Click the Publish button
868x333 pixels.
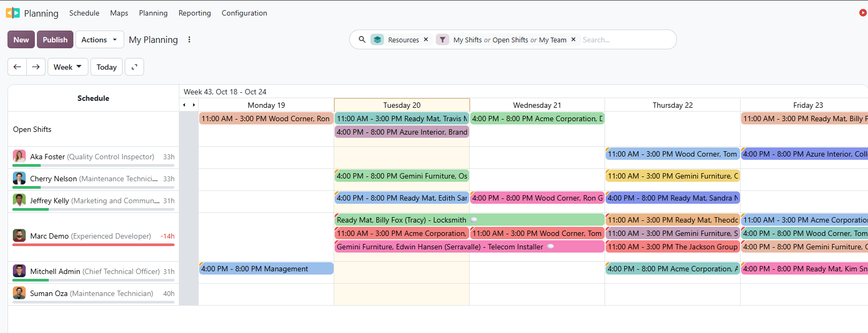coord(55,40)
